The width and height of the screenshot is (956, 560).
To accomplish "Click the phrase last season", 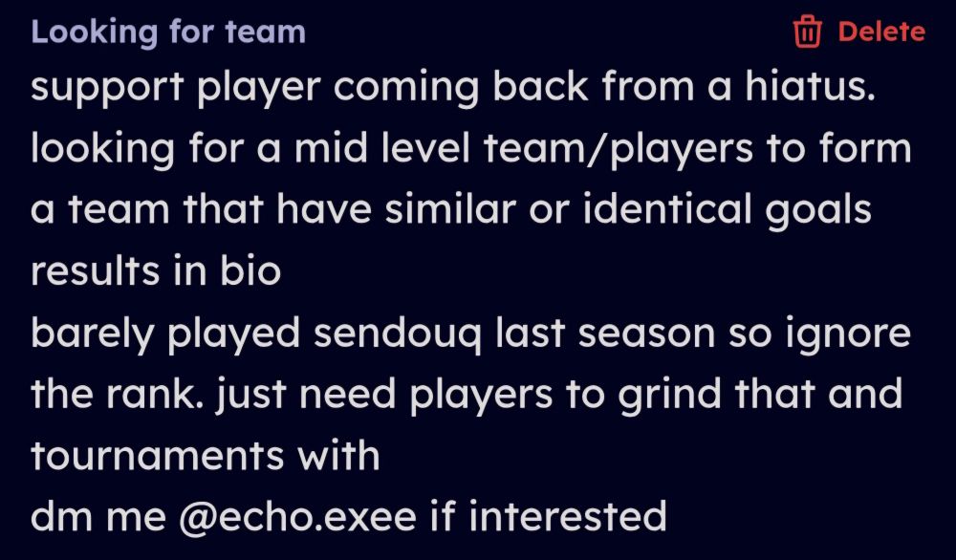I will pos(605,334).
